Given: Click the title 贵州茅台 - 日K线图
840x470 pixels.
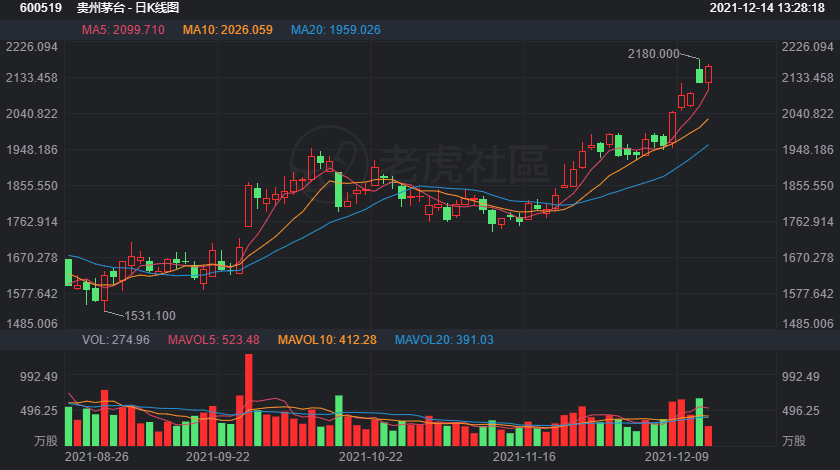Looking at the screenshot, I should pos(128,8).
